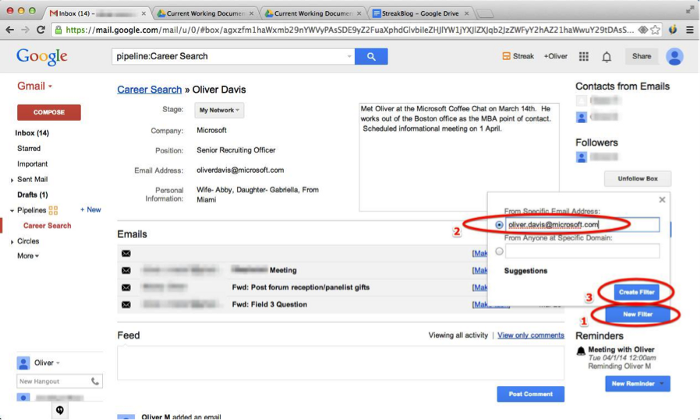This screenshot has height=420, width=700.
Task: Open the Oliver chat status dropdown
Action: [58, 363]
